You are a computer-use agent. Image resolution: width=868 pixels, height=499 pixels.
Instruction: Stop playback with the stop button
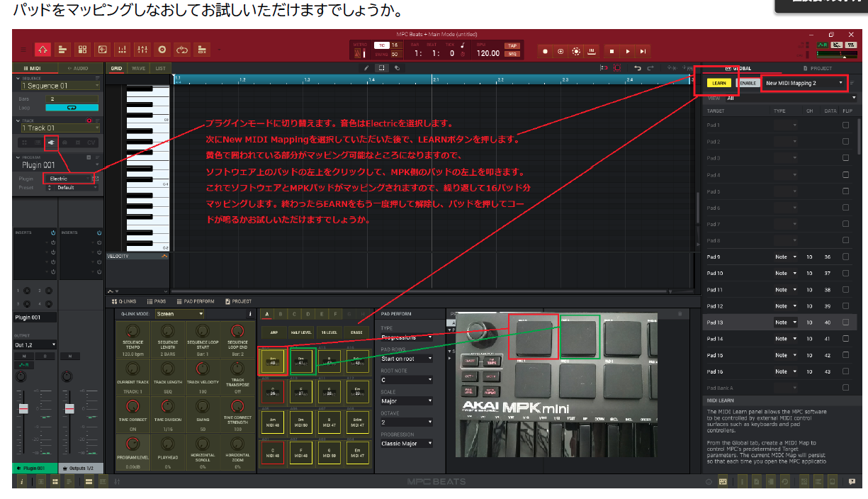[x=611, y=51]
